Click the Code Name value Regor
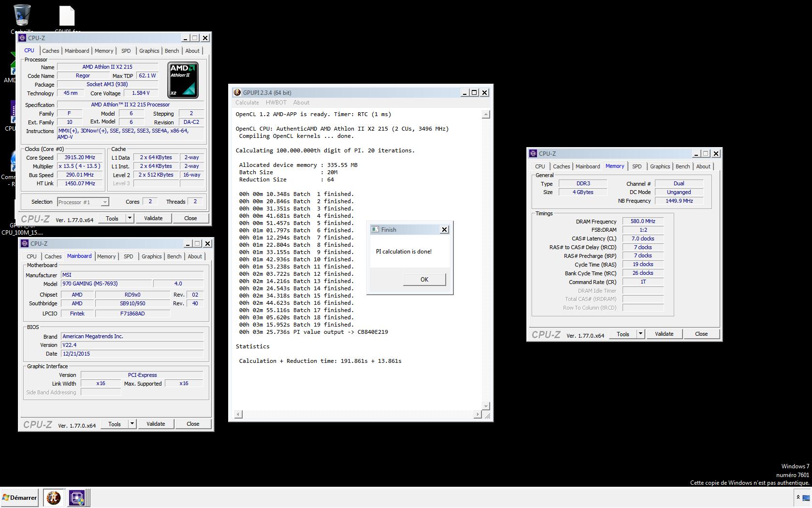 [83, 75]
